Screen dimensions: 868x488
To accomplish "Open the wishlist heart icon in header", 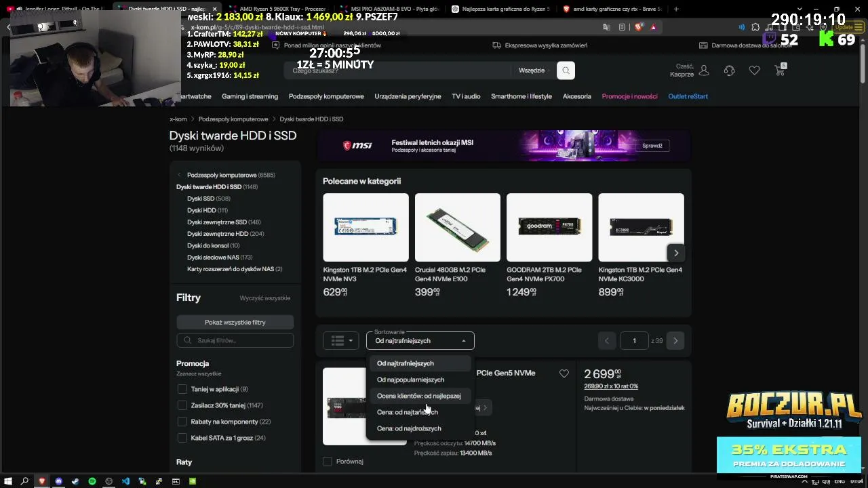I will pyautogui.click(x=754, y=70).
